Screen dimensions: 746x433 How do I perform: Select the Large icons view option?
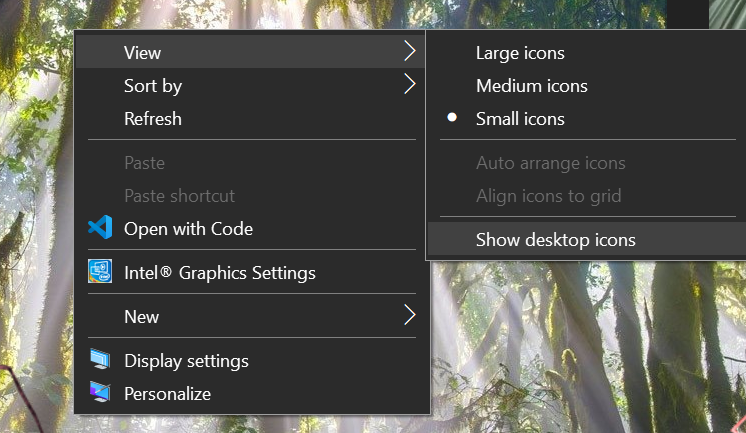click(520, 53)
